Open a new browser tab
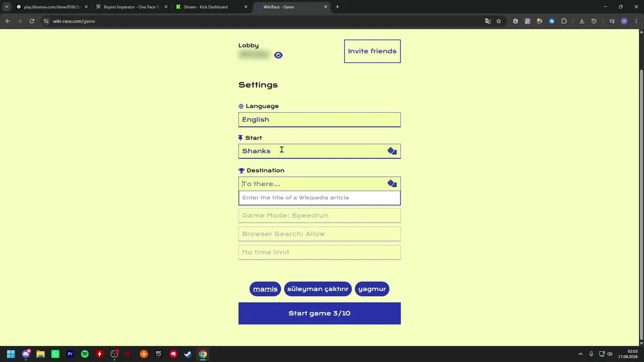This screenshot has height=362, width=644. click(337, 7)
